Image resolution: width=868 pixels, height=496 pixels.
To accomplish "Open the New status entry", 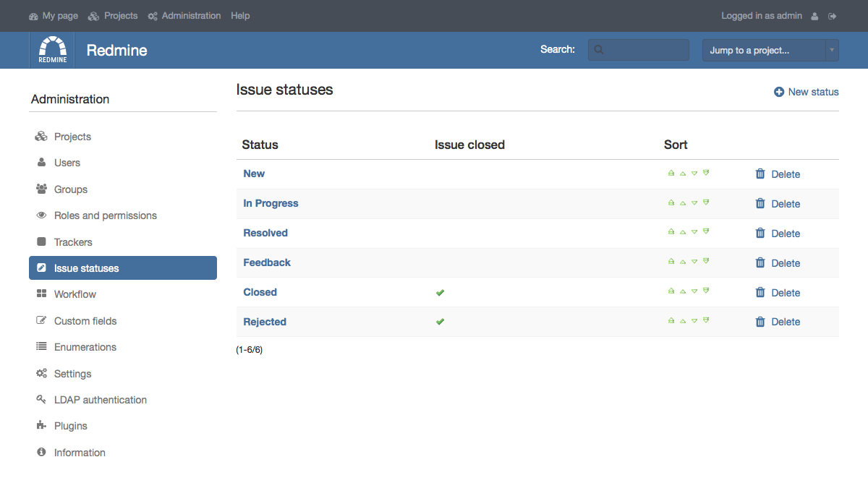I will tap(254, 174).
